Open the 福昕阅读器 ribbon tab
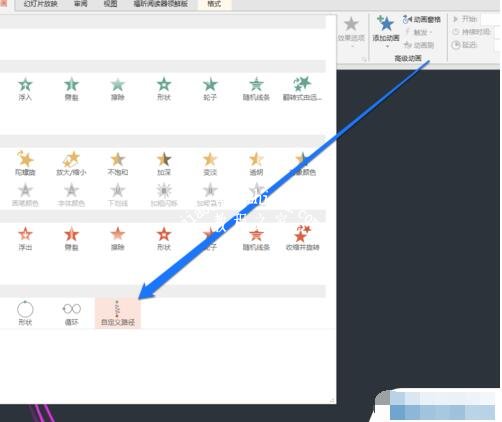This screenshot has width=502, height=422. (160, 4)
